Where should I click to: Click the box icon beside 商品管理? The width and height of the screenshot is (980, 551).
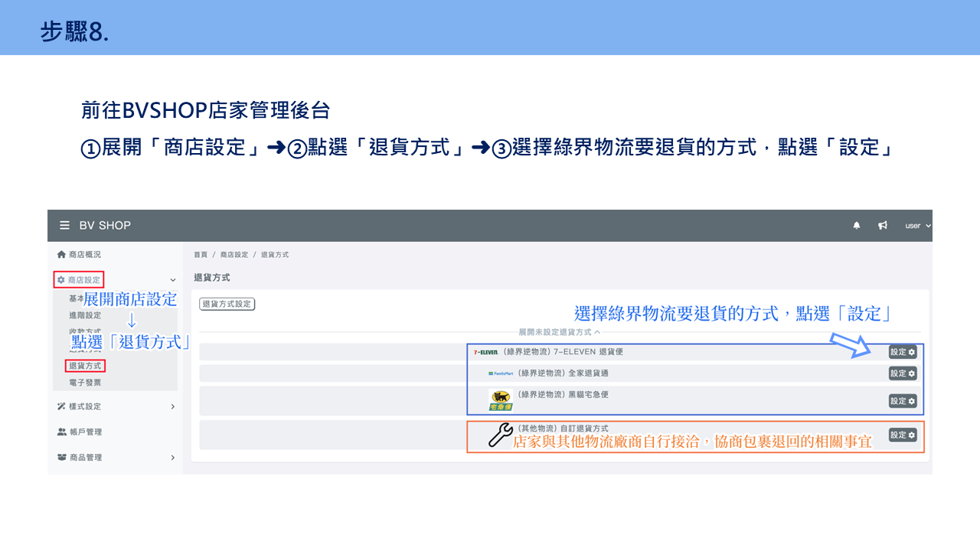61,458
